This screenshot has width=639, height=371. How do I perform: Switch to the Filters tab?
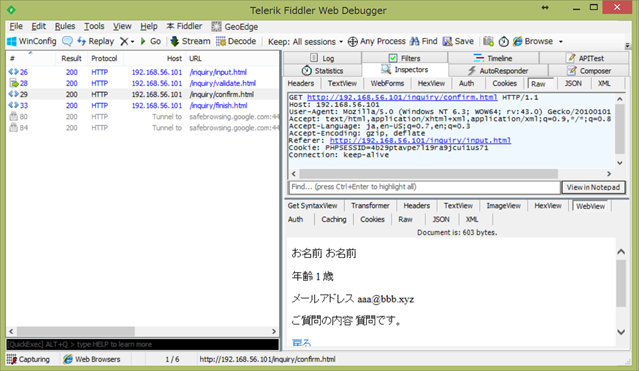[x=404, y=58]
